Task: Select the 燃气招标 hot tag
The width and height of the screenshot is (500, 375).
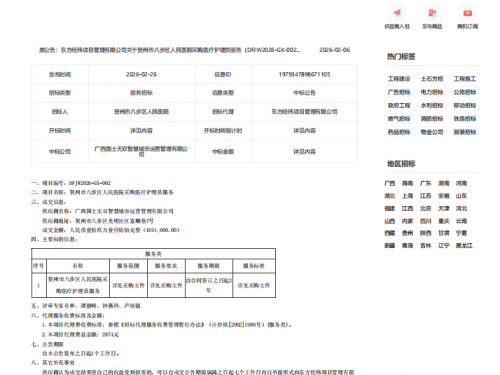Action: pos(399,119)
